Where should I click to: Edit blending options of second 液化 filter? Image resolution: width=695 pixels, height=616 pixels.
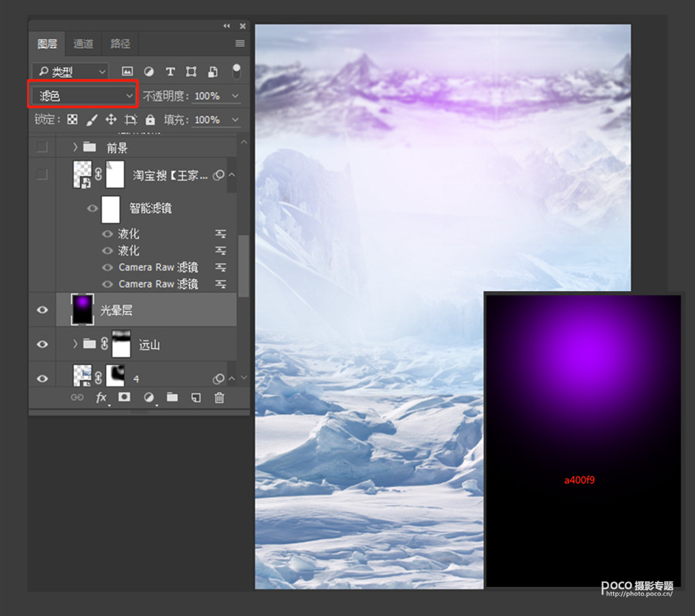pos(221,250)
